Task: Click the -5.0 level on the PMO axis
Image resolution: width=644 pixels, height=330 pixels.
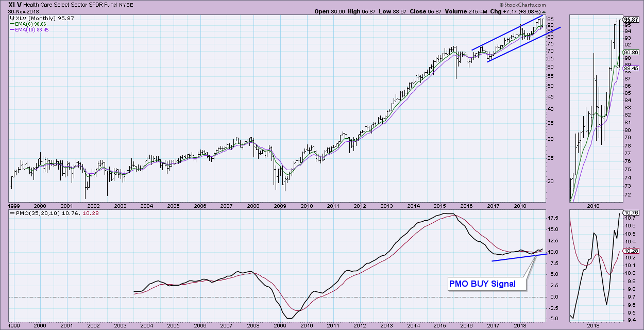Action: coord(554,319)
